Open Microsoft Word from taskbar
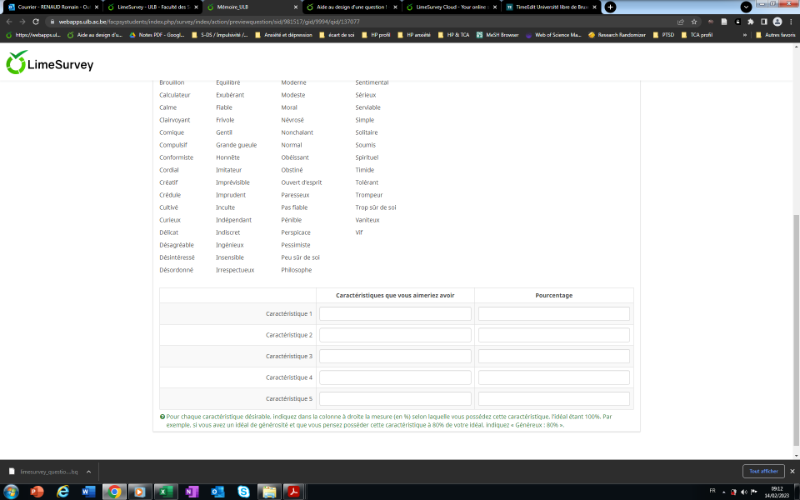Viewport: 800px width, 500px height. coord(87,491)
